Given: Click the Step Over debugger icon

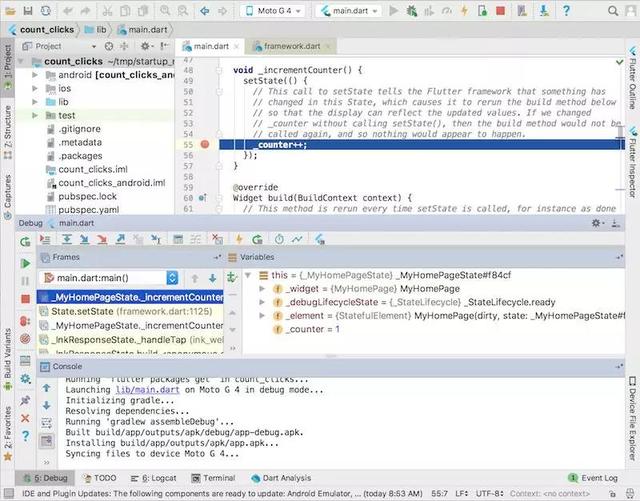Looking at the screenshot, I should coord(67,239).
